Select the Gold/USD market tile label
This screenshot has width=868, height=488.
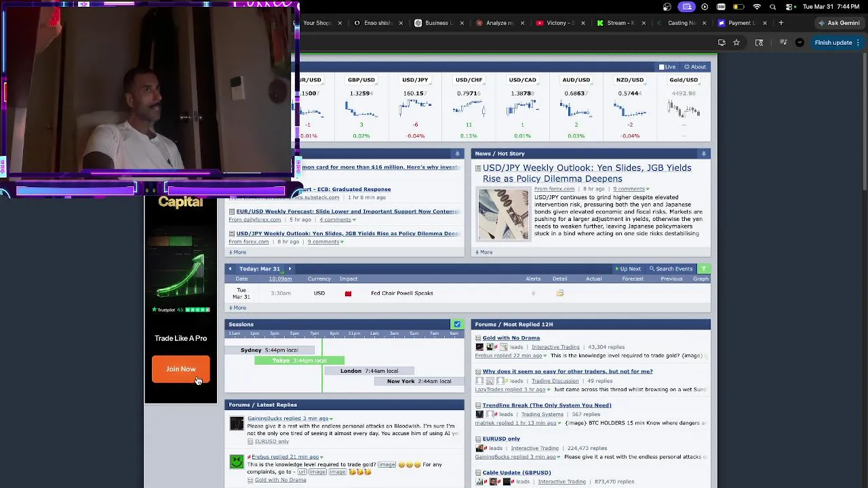[x=684, y=80]
